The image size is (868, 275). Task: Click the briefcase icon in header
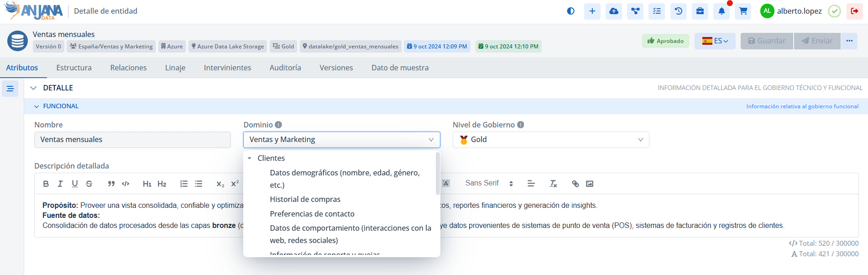pyautogui.click(x=700, y=11)
